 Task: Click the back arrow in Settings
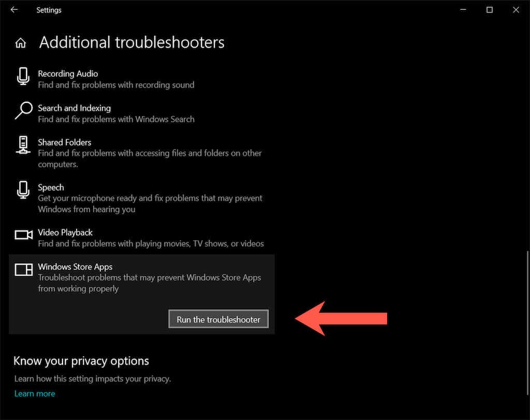[x=14, y=10]
